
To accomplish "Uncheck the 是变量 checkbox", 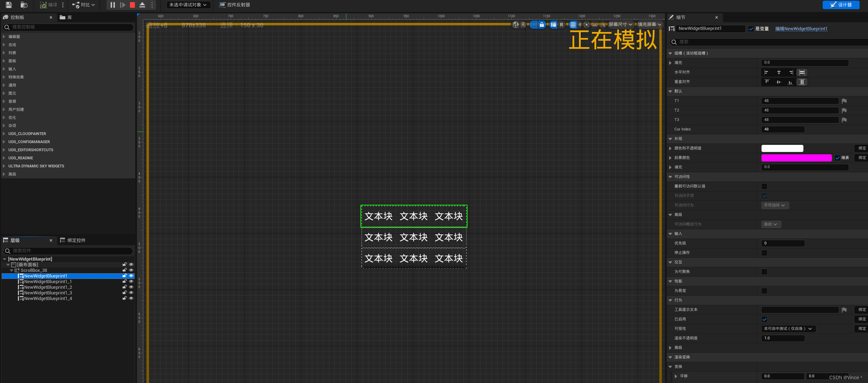I will coord(751,29).
